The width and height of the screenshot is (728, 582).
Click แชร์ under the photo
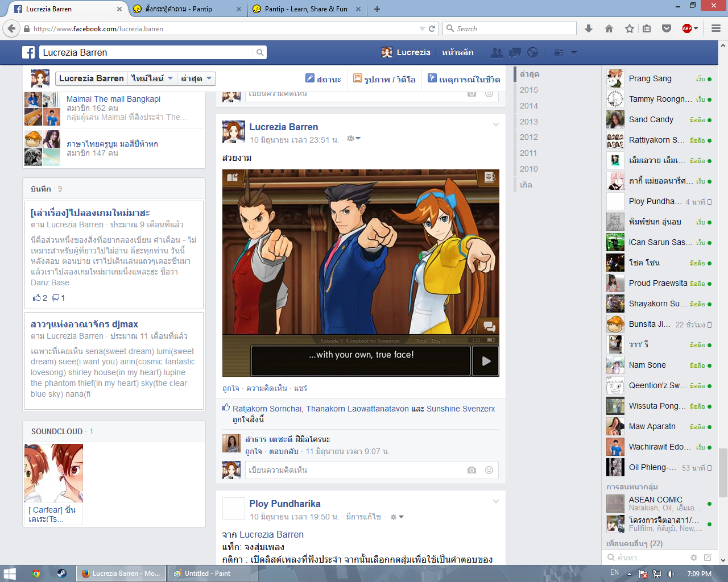301,388
